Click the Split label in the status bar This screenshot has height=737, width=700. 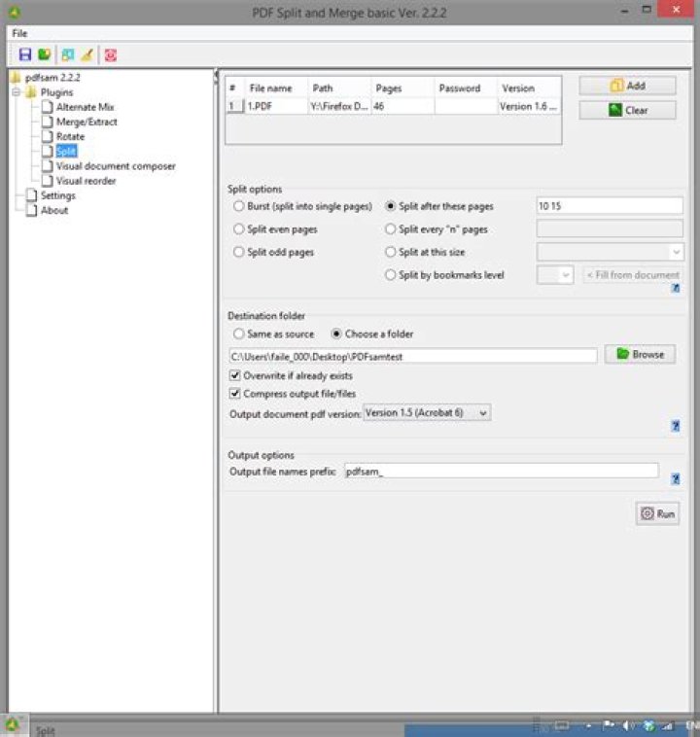[x=46, y=730]
